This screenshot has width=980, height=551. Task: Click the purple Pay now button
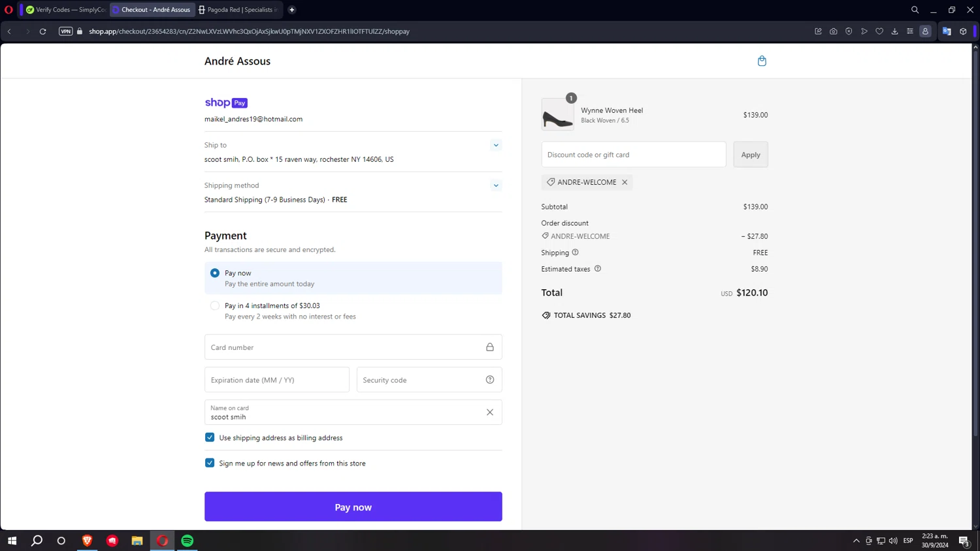(353, 507)
